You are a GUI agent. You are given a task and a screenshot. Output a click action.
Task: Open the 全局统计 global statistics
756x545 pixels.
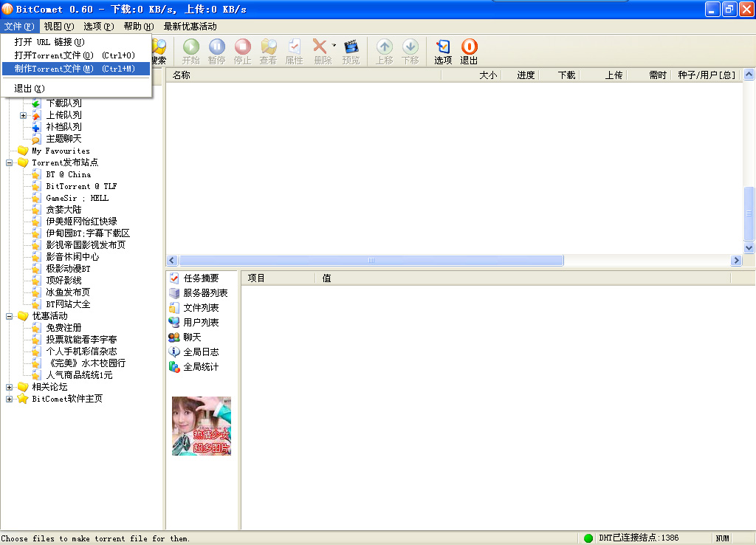coord(201,366)
